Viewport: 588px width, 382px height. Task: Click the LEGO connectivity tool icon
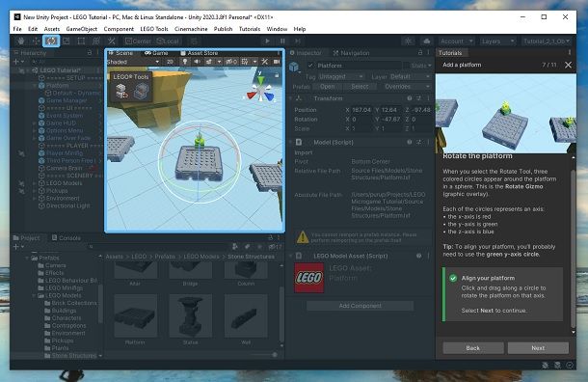coord(142,91)
